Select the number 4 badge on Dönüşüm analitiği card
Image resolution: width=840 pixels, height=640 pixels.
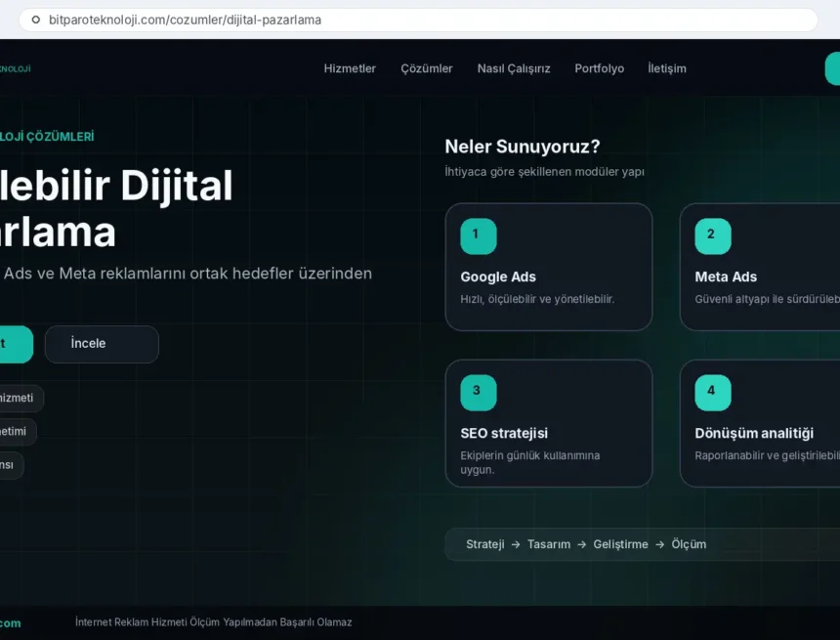coord(713,393)
